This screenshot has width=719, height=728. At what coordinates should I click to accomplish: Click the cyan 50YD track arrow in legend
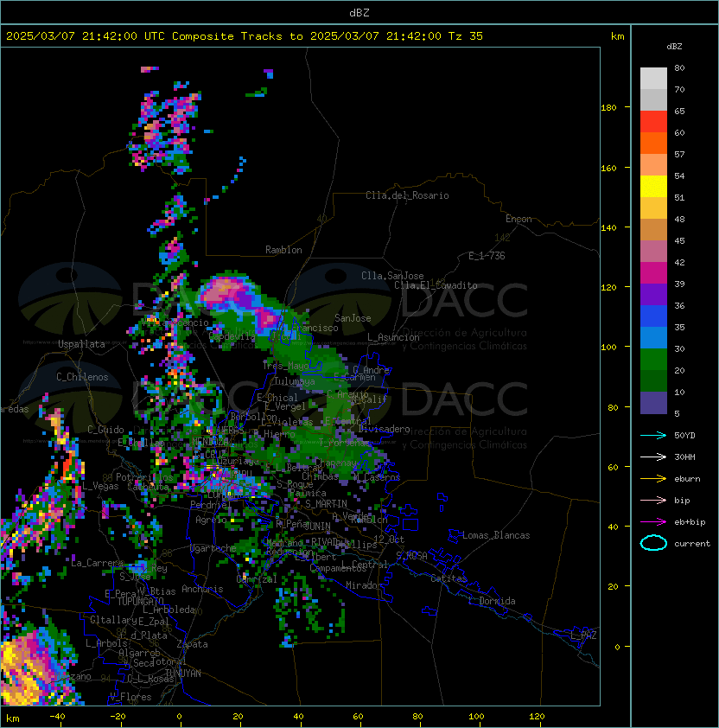(653, 436)
